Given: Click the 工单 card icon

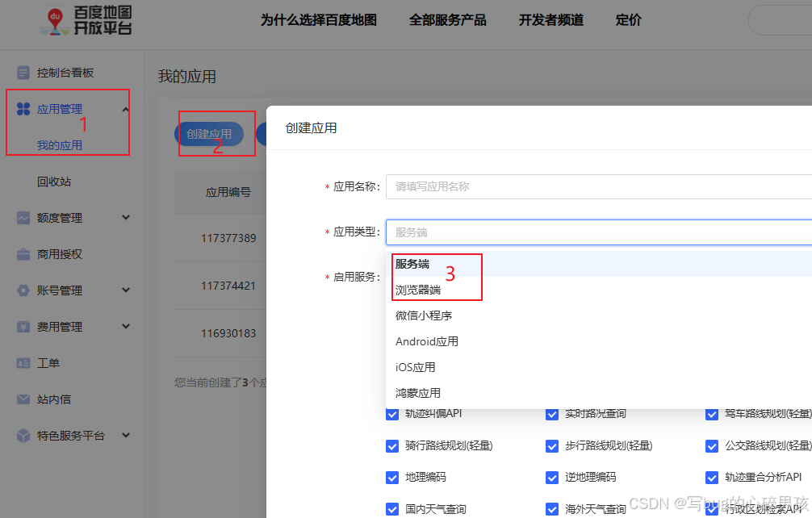Looking at the screenshot, I should [x=23, y=363].
